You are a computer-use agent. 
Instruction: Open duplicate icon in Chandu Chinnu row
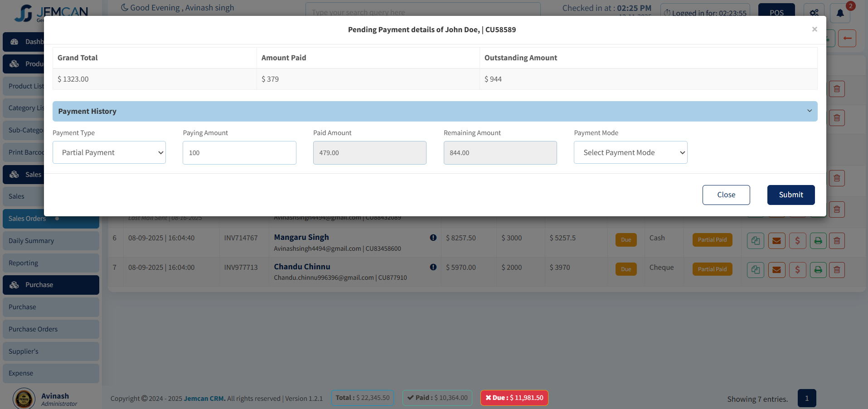click(x=755, y=270)
